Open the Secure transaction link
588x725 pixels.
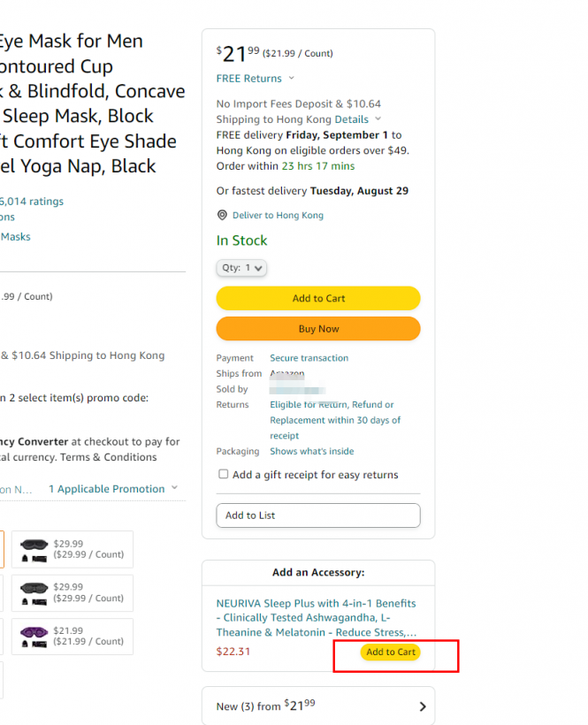point(309,358)
